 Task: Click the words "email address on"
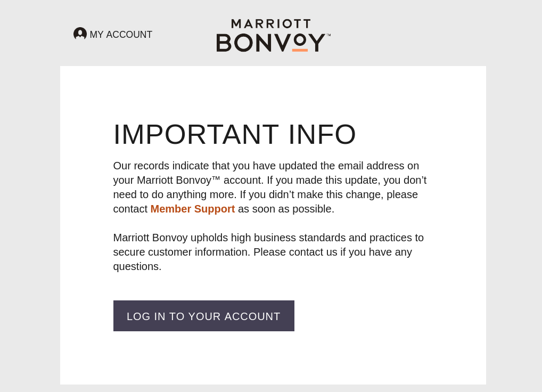(x=378, y=166)
